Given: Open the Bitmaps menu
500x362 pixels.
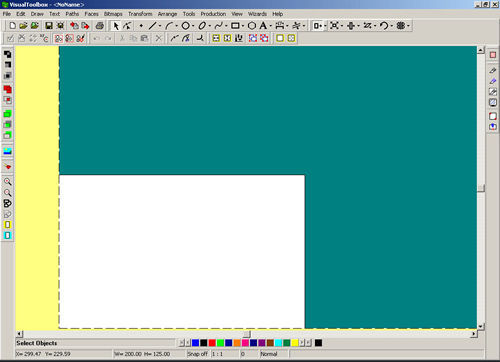Looking at the screenshot, I should pyautogui.click(x=113, y=14).
